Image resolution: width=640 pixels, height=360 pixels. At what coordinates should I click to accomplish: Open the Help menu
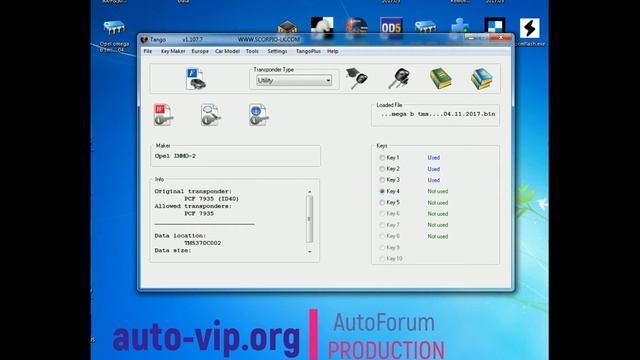point(333,51)
